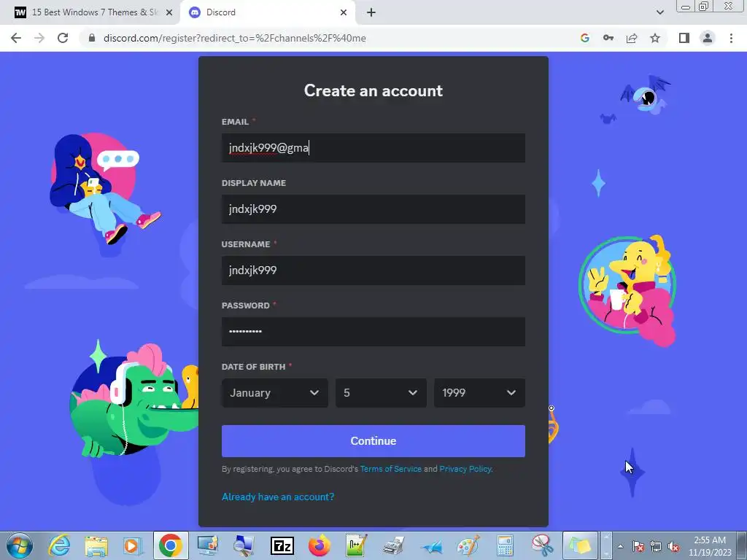
Task: Select the Discord tab
Action: (268, 12)
